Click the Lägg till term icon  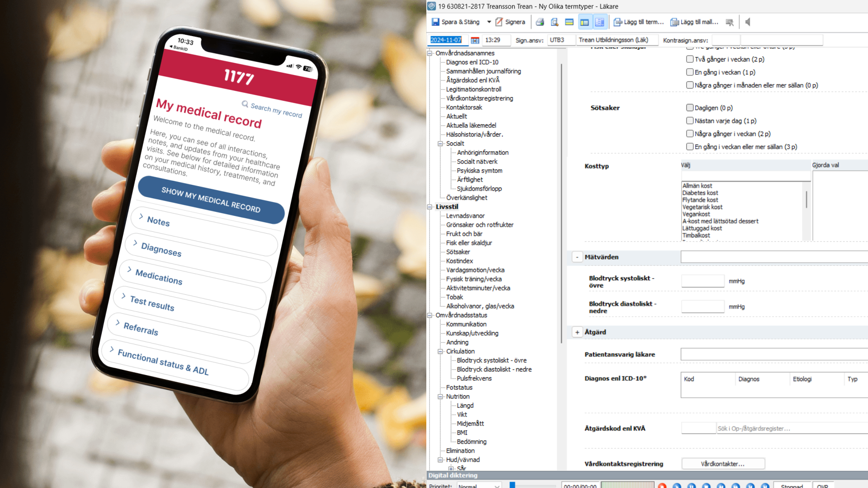point(618,22)
